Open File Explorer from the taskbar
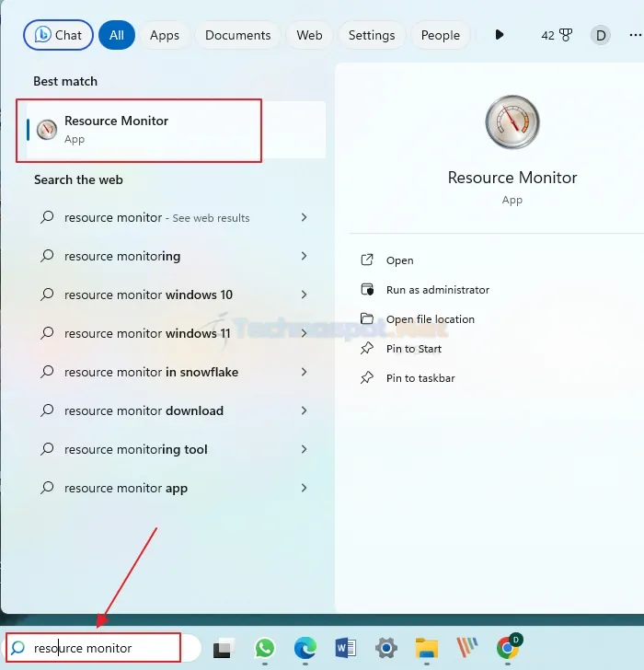The image size is (644, 670). 427,648
